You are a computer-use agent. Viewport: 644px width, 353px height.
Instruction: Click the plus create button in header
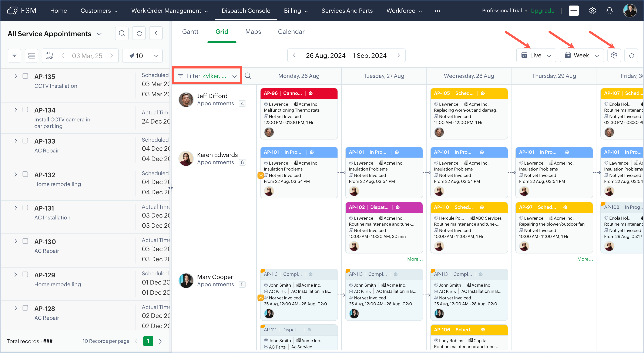click(x=574, y=10)
